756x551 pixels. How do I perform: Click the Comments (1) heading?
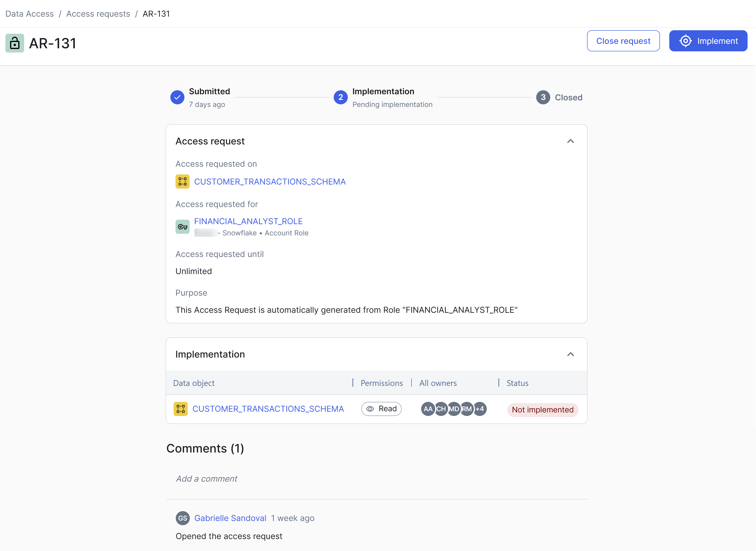click(x=205, y=449)
